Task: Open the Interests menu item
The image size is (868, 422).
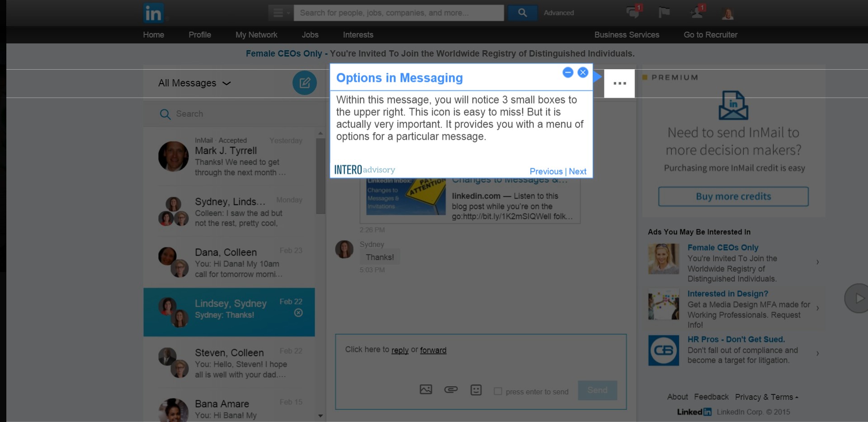Action: 358,35
